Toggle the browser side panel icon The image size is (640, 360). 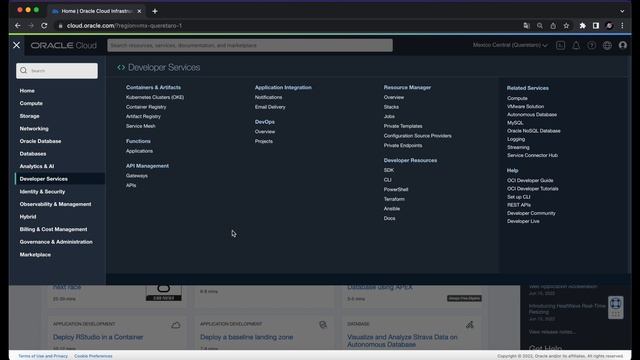(x=596, y=26)
